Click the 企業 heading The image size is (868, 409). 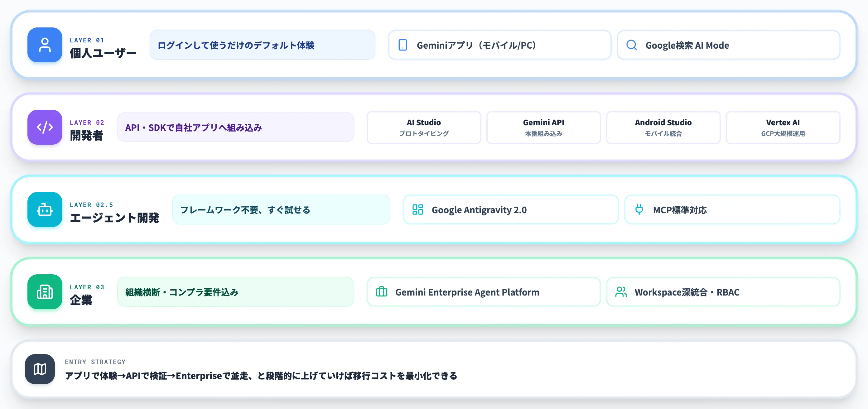(81, 300)
